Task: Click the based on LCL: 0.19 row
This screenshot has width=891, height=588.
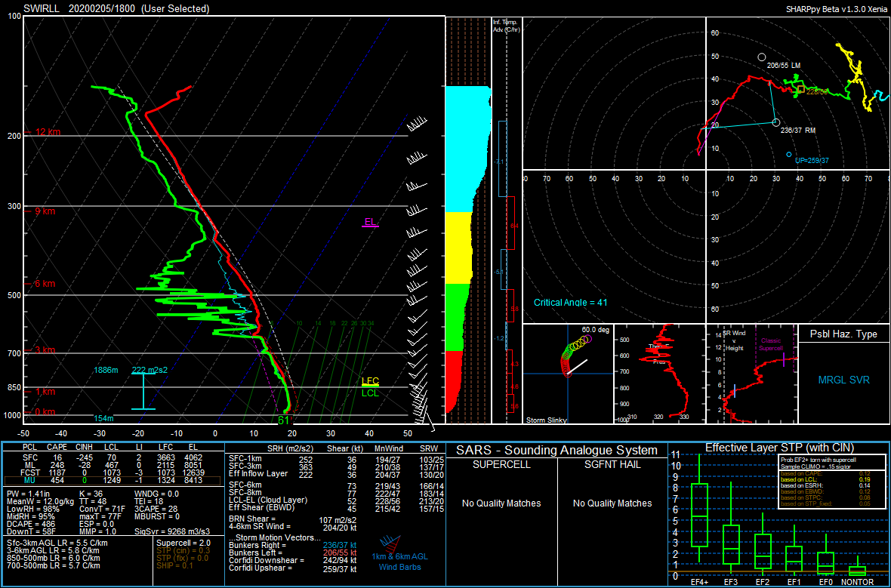Action: (x=825, y=479)
